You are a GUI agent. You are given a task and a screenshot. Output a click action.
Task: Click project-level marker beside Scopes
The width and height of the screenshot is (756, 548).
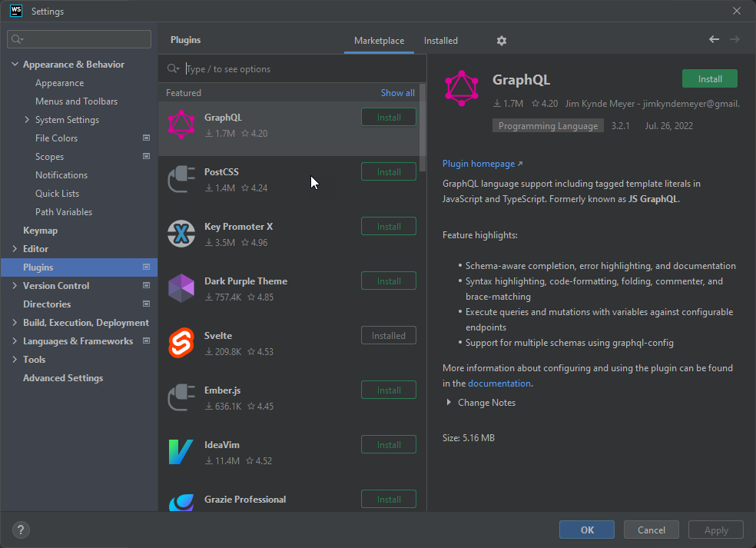click(x=146, y=156)
